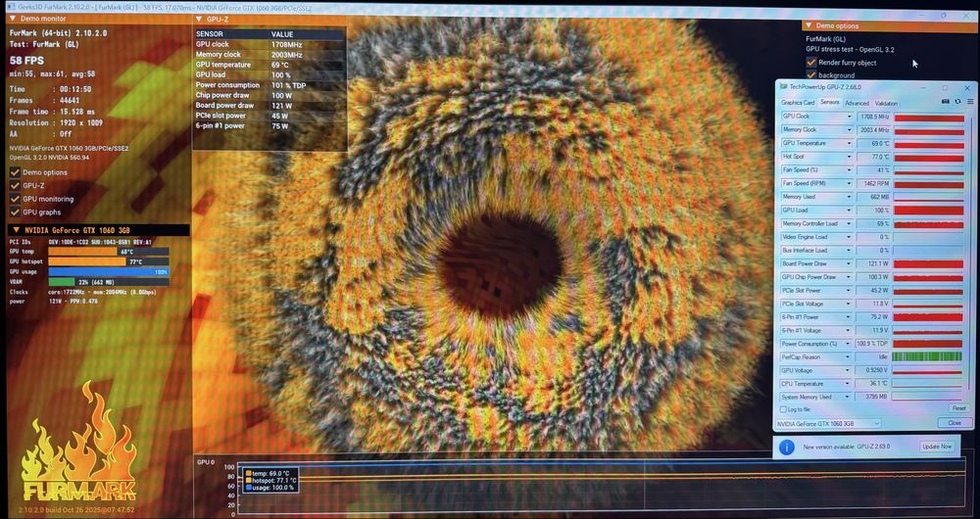Open the GPU Temperature sensor dropdown
Viewport: 980px width, 519px height.
pyautogui.click(x=849, y=144)
